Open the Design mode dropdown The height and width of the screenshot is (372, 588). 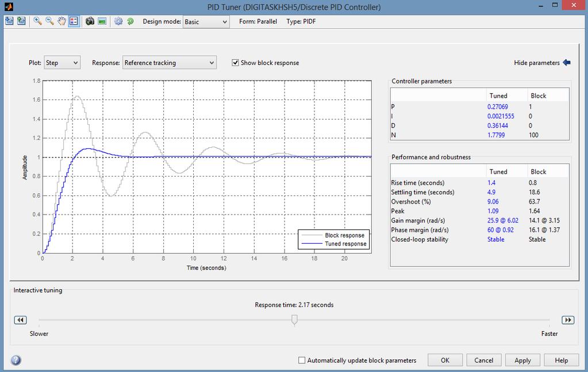[x=206, y=22]
